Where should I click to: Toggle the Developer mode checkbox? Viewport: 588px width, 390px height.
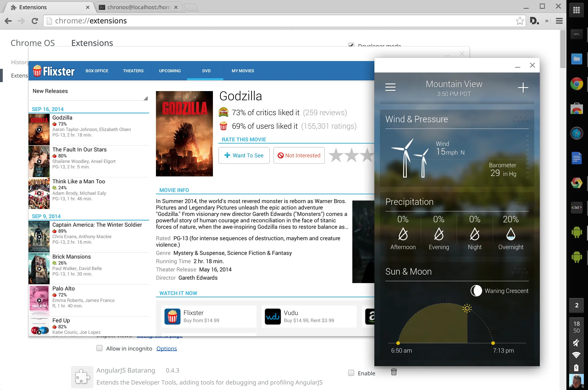pyautogui.click(x=351, y=45)
